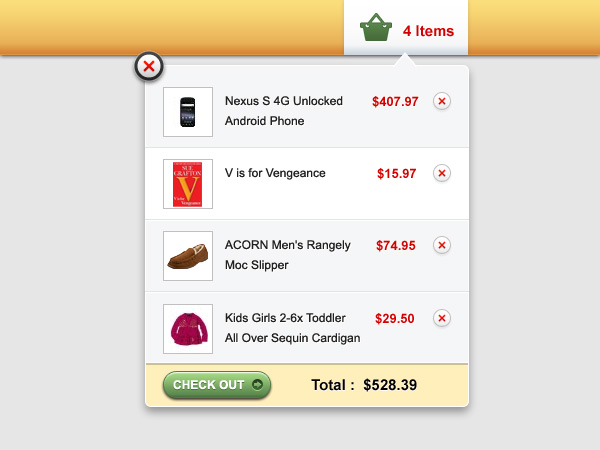Remove the Sequin Cardigan from cart

click(442, 318)
